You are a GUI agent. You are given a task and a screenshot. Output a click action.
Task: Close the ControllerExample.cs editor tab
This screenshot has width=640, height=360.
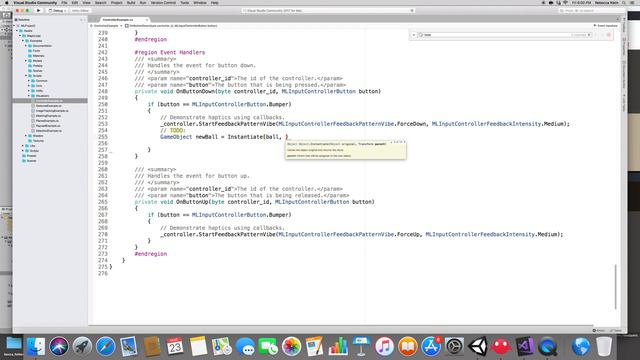[x=147, y=19]
